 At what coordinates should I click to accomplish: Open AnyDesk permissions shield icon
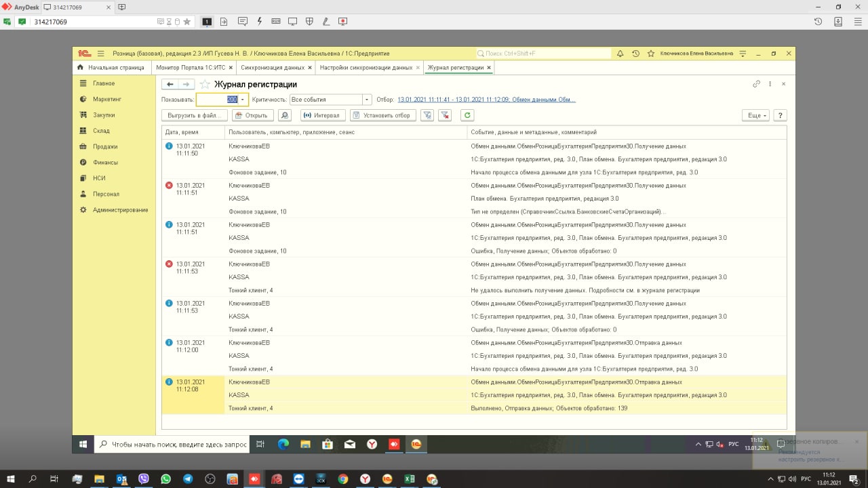click(309, 22)
